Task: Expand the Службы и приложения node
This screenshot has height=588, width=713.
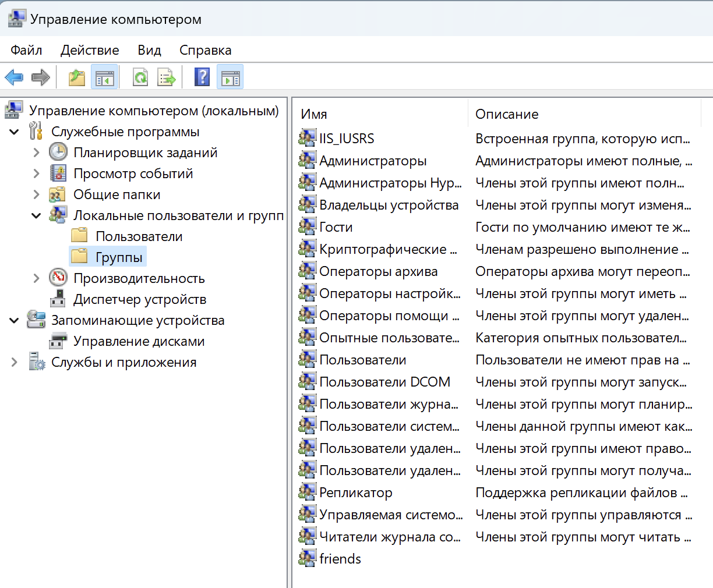Action: point(15,362)
